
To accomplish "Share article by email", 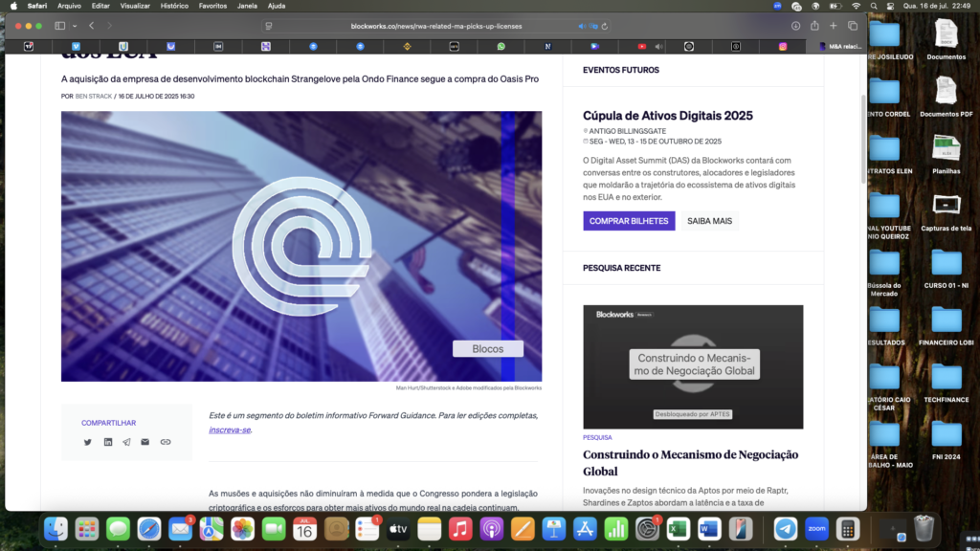I will point(145,442).
